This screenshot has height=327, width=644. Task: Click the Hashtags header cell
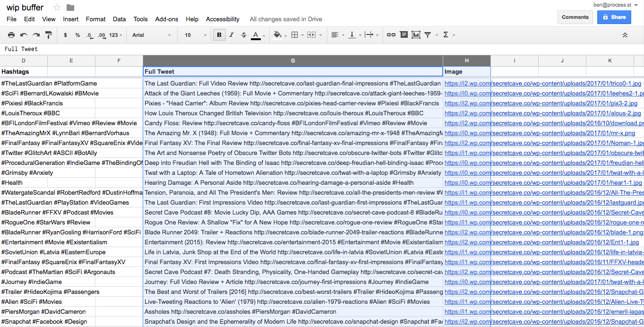[24, 71]
